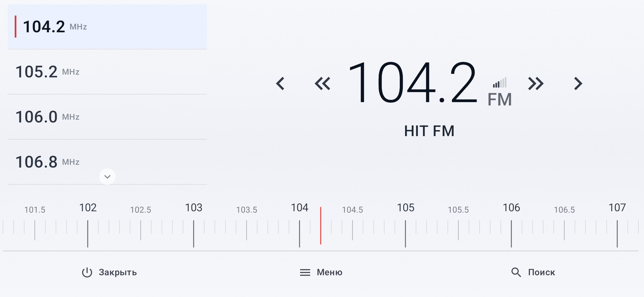
Task: Click the Закрыть button label
Action: point(118,272)
